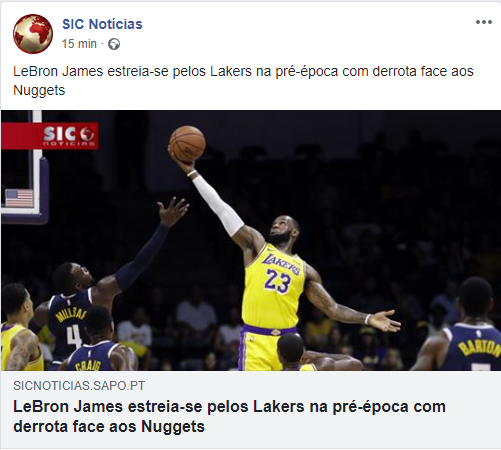The height and width of the screenshot is (450, 501).
Task: Click the 15 min post timestamp
Action: point(79,44)
